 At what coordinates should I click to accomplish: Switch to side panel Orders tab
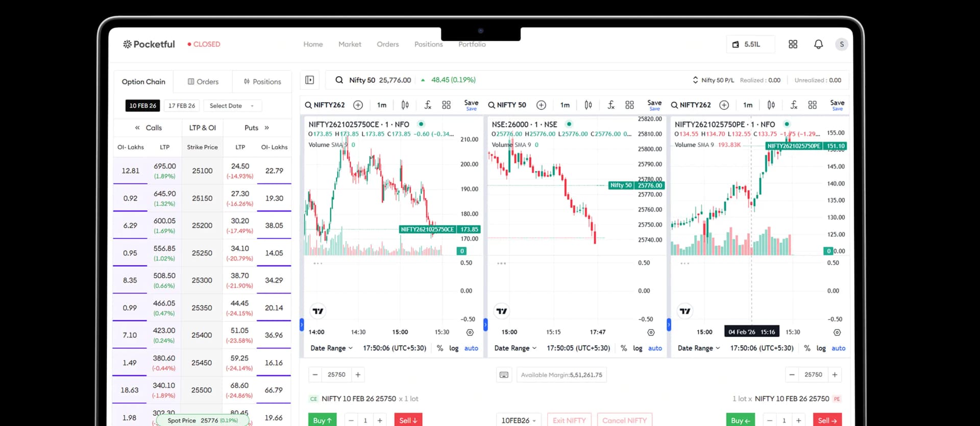pos(203,82)
